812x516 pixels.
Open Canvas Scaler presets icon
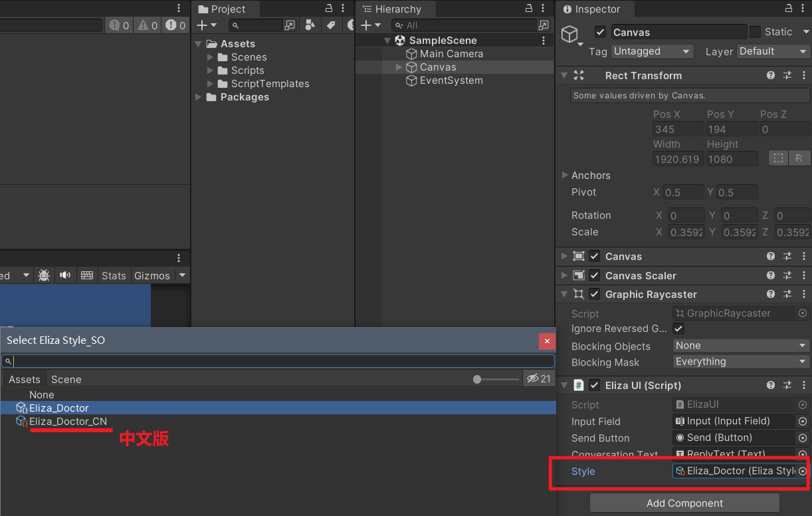(x=787, y=276)
